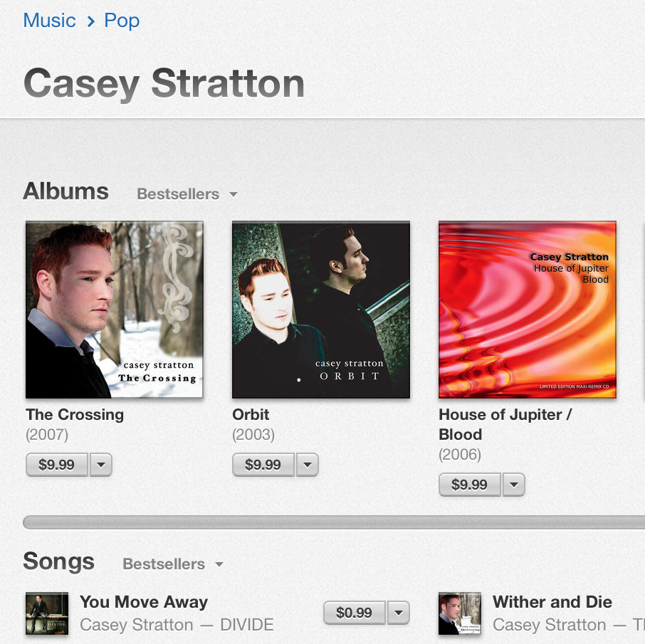Go to Music in breadcrumb
This screenshot has height=644, width=645.
[x=49, y=20]
